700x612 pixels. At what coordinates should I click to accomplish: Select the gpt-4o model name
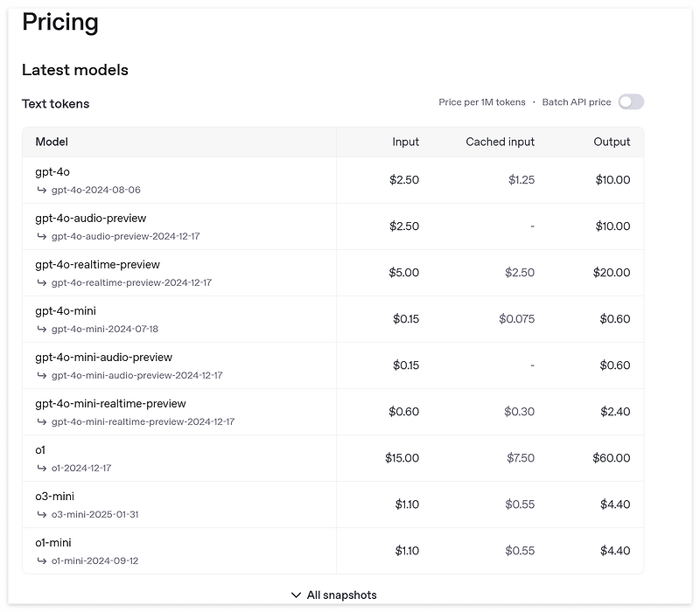coord(52,172)
